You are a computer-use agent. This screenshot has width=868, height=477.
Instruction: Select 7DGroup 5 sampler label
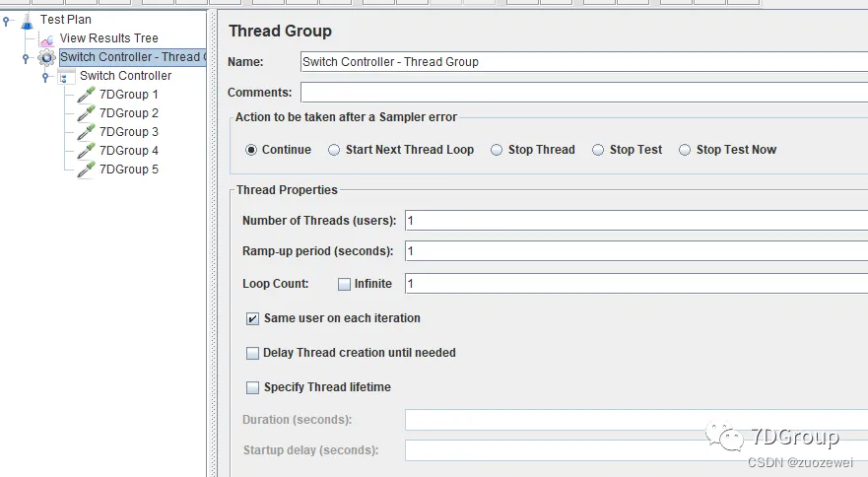128,170
